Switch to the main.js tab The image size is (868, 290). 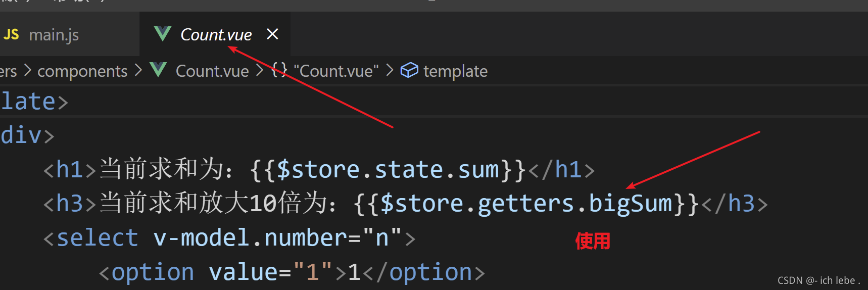[x=54, y=35]
